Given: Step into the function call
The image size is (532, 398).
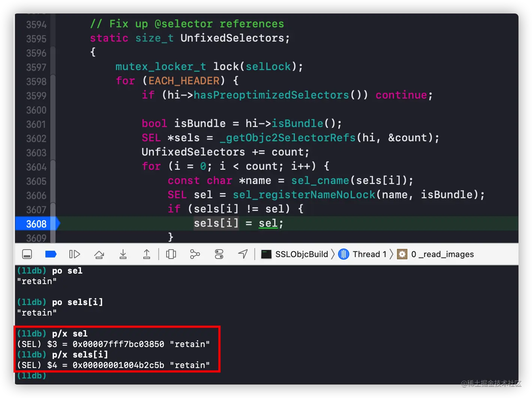Looking at the screenshot, I should (123, 254).
